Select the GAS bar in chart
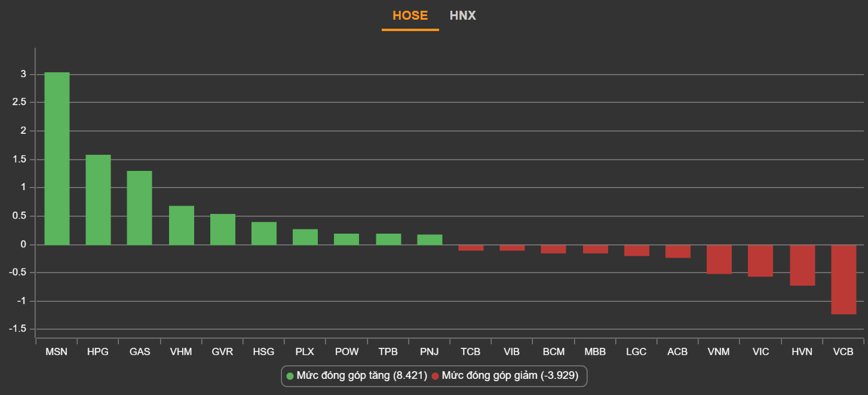 point(139,208)
